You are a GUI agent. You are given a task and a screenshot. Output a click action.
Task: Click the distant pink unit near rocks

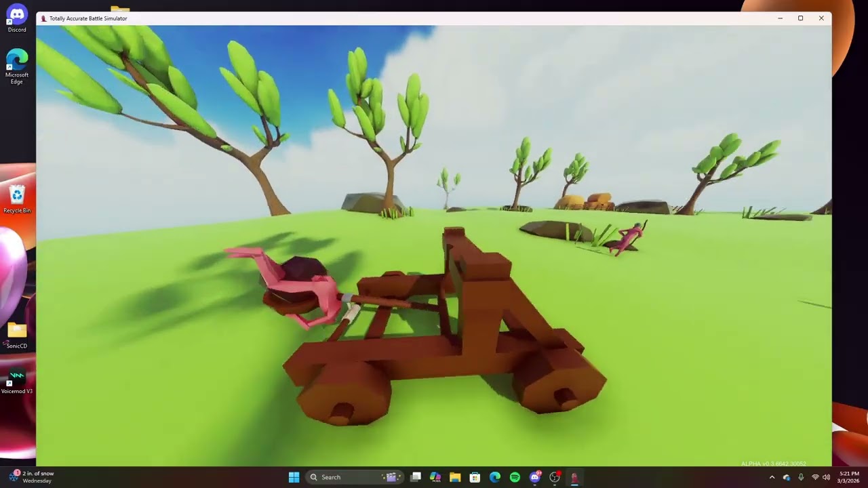[x=629, y=239]
